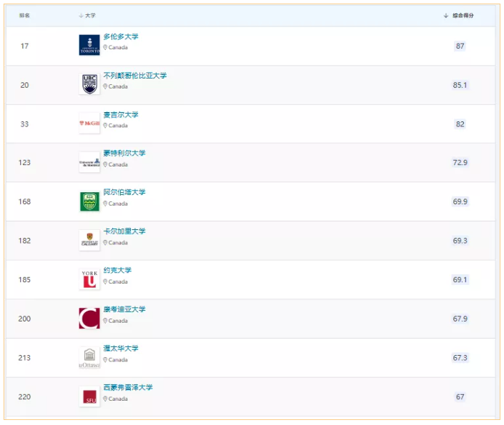The image size is (504, 425).
Task: Click the McGill University logo
Action: point(89,124)
